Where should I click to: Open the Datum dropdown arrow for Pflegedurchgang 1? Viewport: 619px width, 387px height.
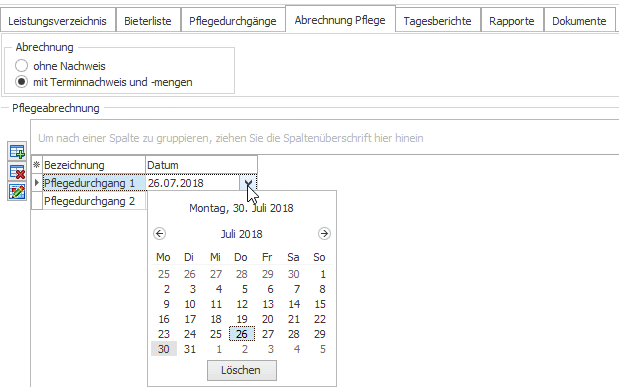tap(248, 183)
